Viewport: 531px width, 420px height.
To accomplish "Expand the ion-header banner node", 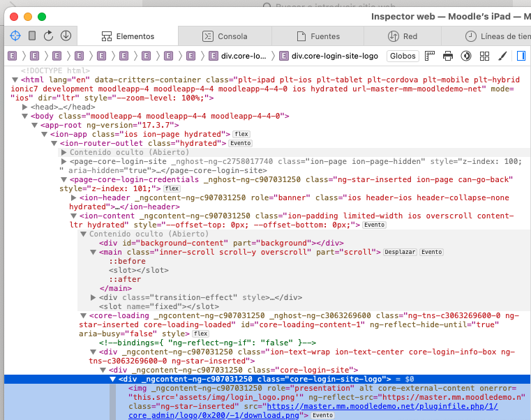I will (x=73, y=198).
